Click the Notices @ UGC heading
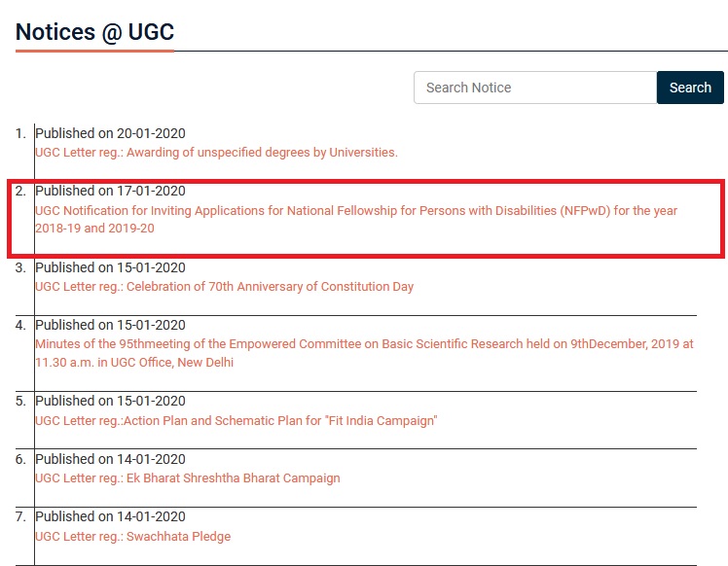Viewport: 728px width, 566px height. 94,32
